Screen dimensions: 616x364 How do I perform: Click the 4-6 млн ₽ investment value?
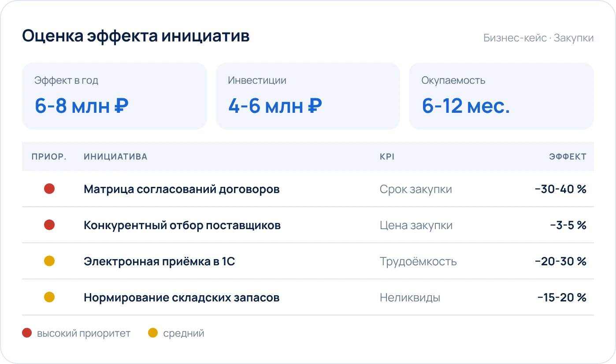tap(275, 106)
